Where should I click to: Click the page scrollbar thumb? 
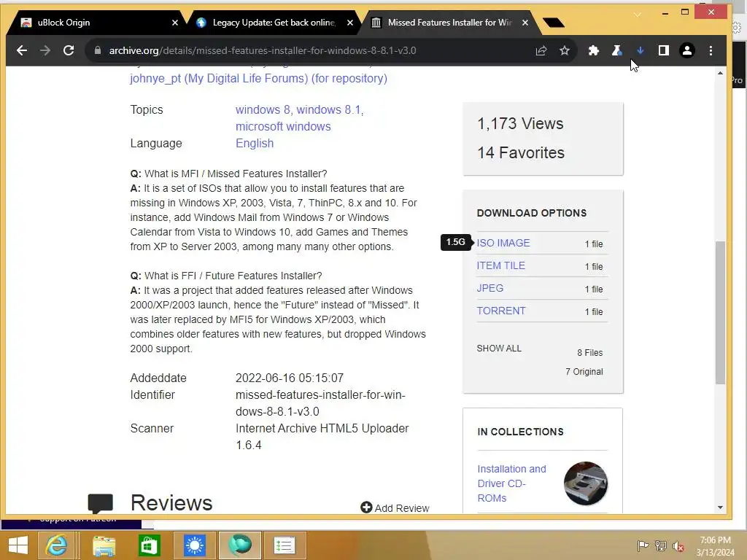720,312
